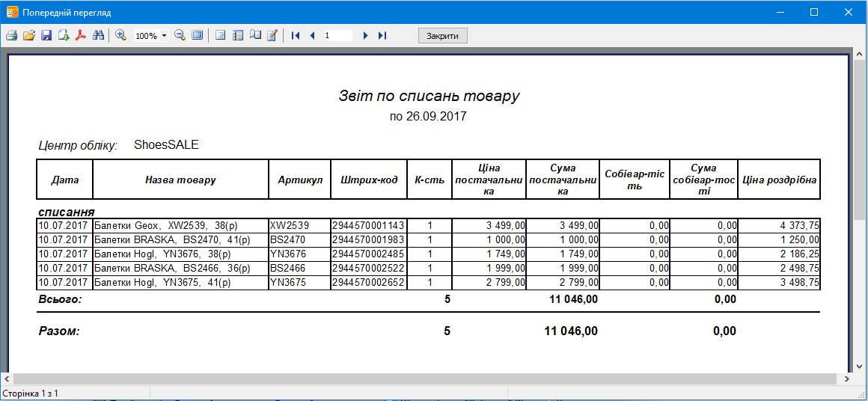Viewport: 868px width, 401px height.
Task: Go to the next page
Action: [x=365, y=35]
